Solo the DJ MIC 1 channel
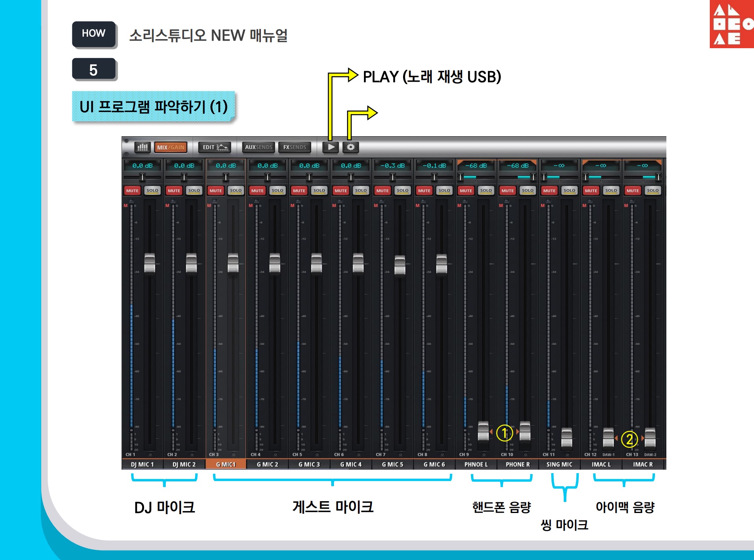The width and height of the screenshot is (754, 560). (152, 191)
